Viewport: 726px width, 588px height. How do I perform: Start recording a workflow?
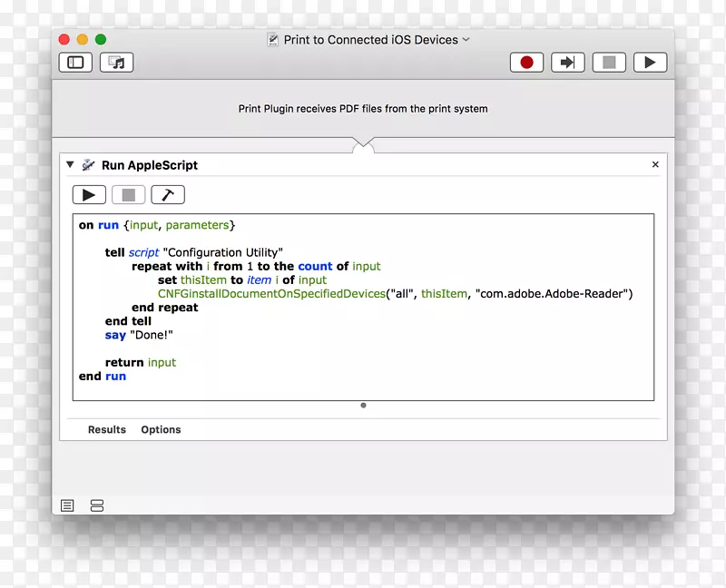(526, 63)
